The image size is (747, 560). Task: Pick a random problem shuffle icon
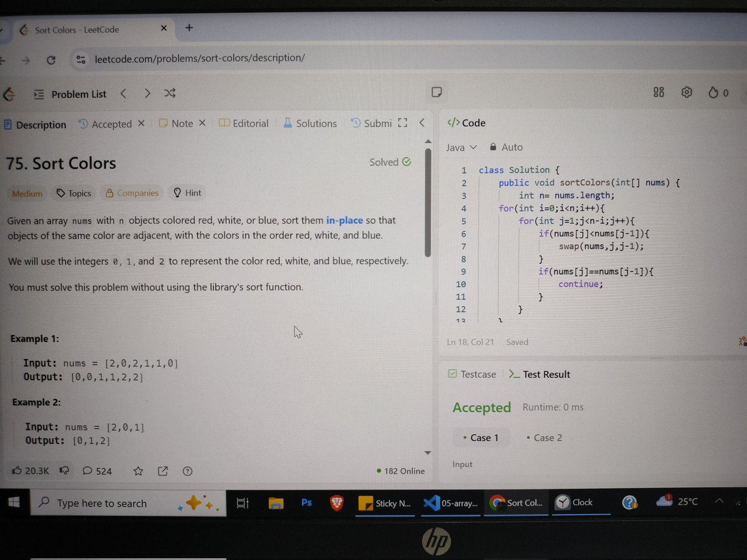point(170,94)
